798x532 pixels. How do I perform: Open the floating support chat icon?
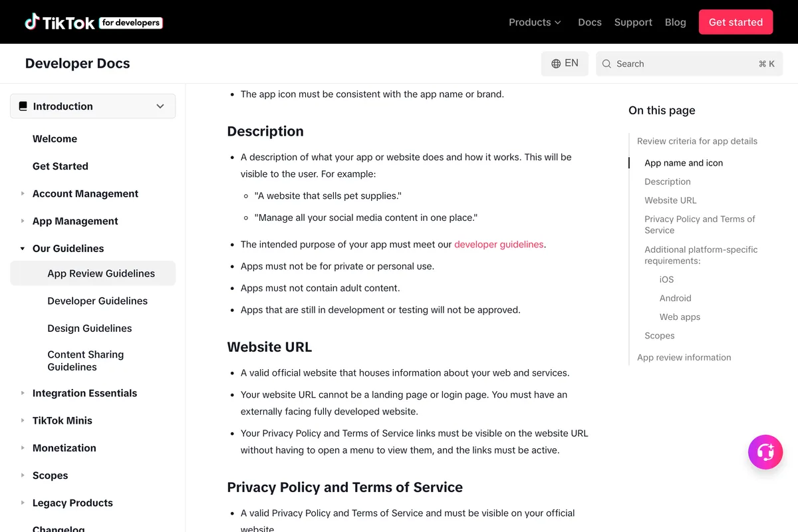[x=765, y=452]
